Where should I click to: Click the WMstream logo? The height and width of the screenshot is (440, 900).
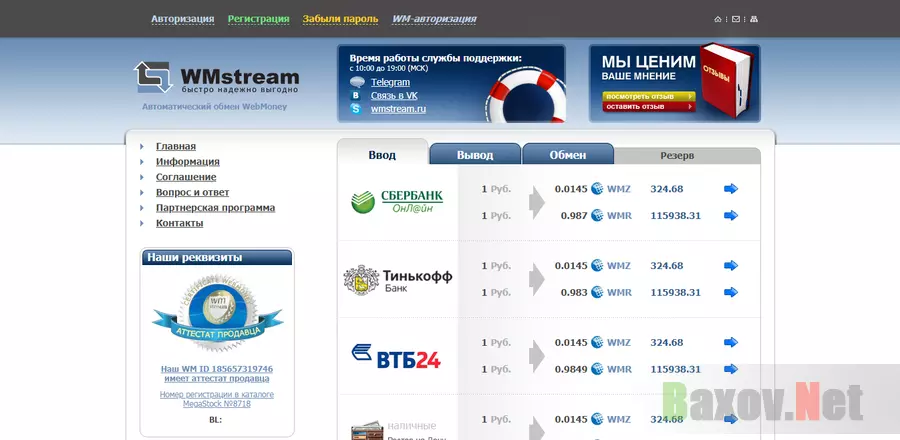point(216,77)
